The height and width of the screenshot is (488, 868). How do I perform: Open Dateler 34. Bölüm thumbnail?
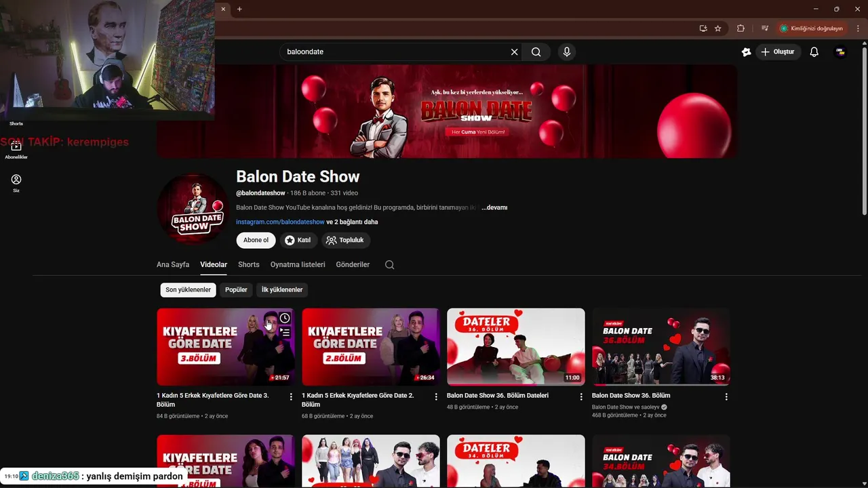(x=515, y=461)
